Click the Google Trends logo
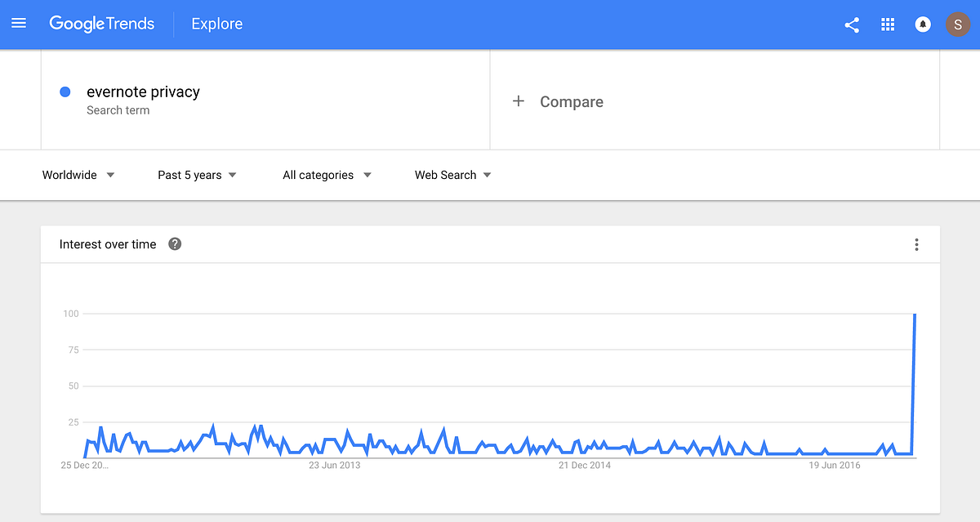The image size is (980, 522). (101, 24)
